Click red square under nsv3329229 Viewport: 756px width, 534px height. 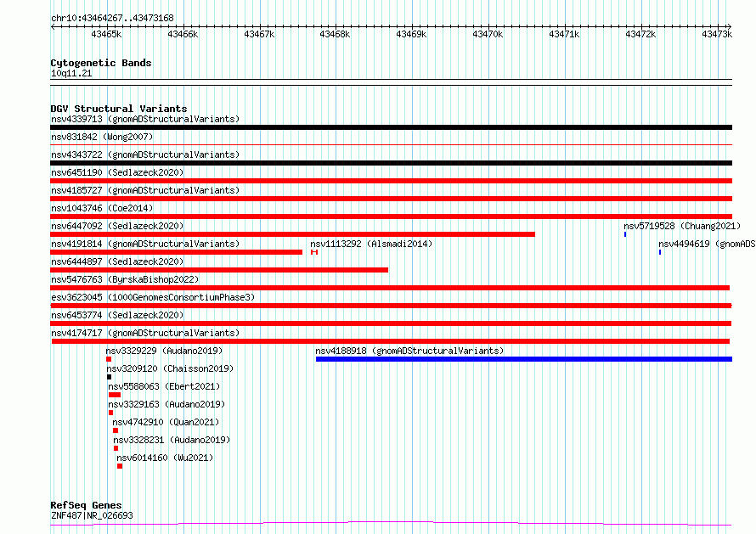point(109,359)
